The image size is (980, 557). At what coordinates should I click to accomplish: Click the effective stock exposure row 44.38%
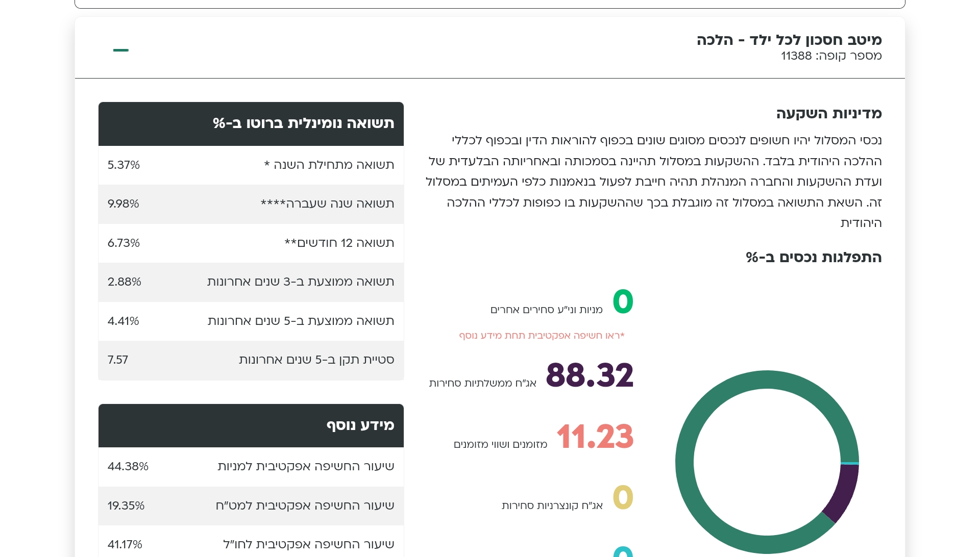tap(251, 467)
